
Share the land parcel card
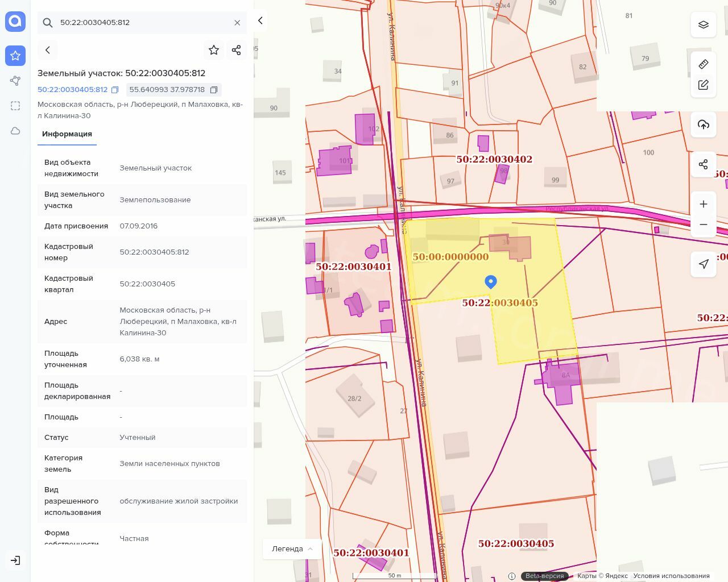click(237, 50)
